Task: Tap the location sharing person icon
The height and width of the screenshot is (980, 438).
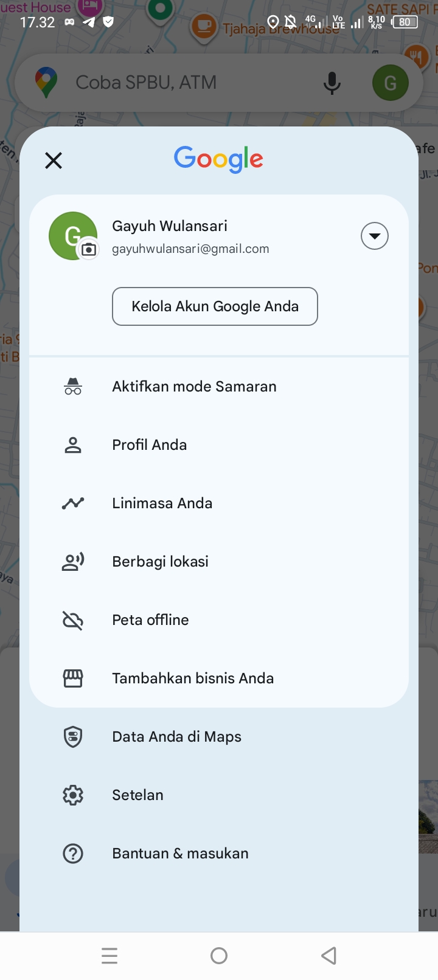Action: (73, 562)
